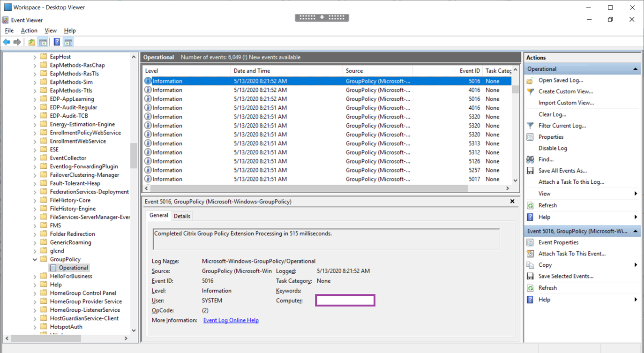Click Import Custom View action
The width and height of the screenshot is (644, 353).
click(x=566, y=103)
